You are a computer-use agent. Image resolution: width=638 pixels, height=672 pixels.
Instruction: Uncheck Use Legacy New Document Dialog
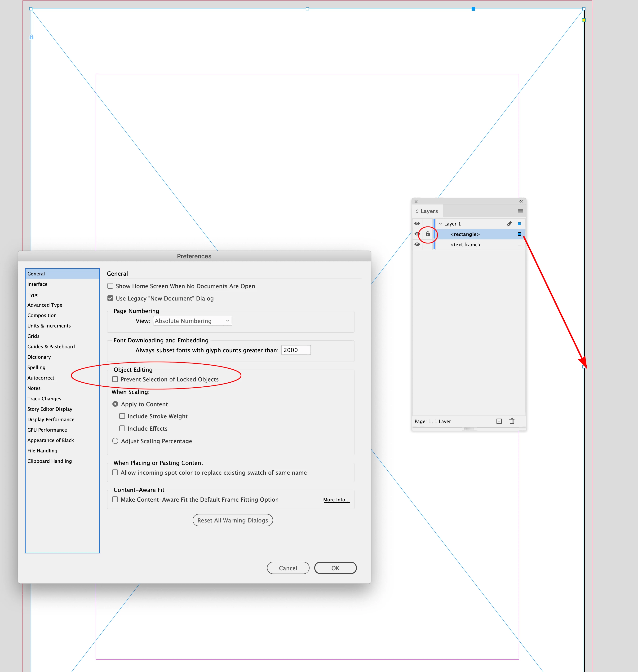click(x=111, y=298)
